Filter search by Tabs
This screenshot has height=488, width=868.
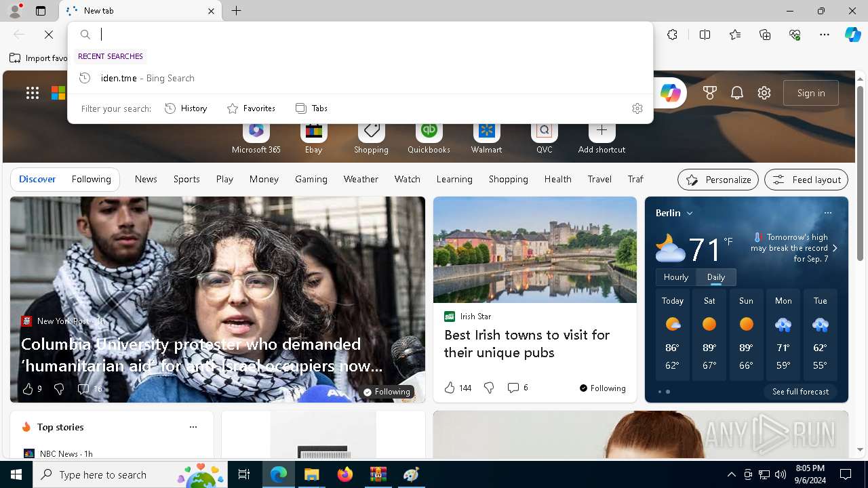[311, 108]
